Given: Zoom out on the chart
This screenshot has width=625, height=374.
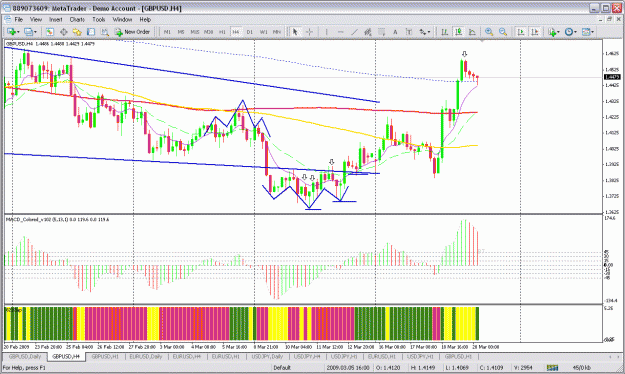Looking at the screenshot, I should coord(503,32).
